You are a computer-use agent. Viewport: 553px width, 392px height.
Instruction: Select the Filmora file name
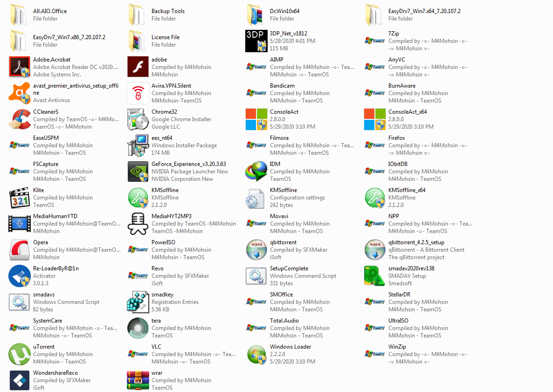279,138
